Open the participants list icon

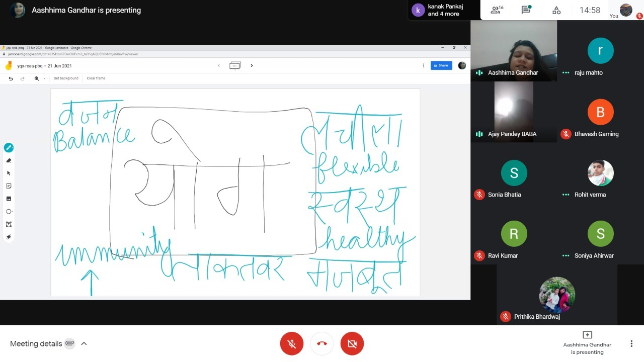coord(497,10)
